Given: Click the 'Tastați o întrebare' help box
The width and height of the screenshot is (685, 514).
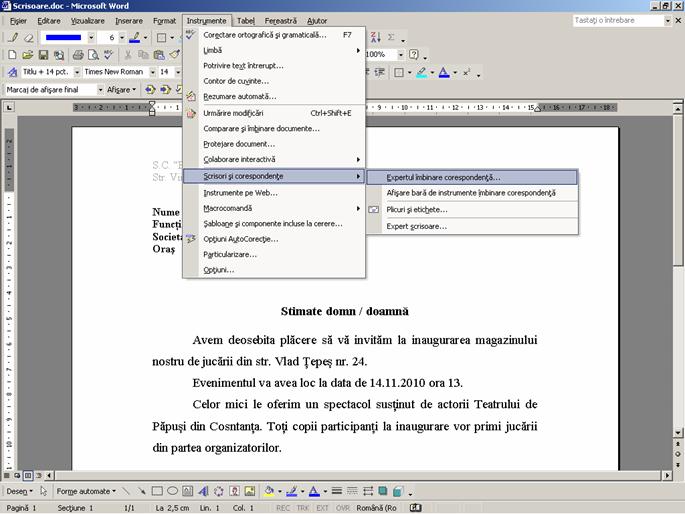Looking at the screenshot, I should click(608, 20).
